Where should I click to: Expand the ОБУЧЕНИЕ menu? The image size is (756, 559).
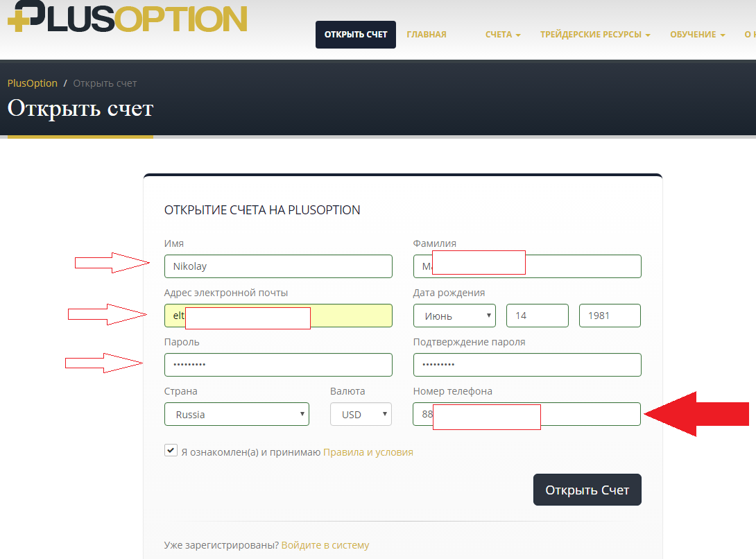(x=698, y=35)
